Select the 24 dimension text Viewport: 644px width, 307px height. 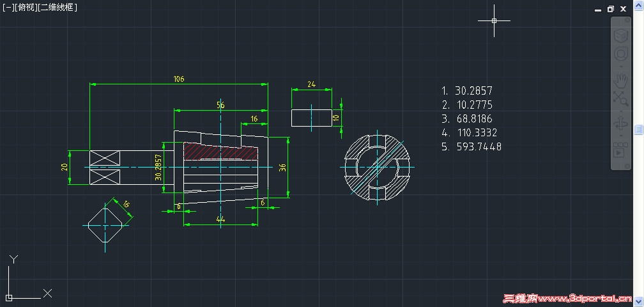(x=311, y=84)
